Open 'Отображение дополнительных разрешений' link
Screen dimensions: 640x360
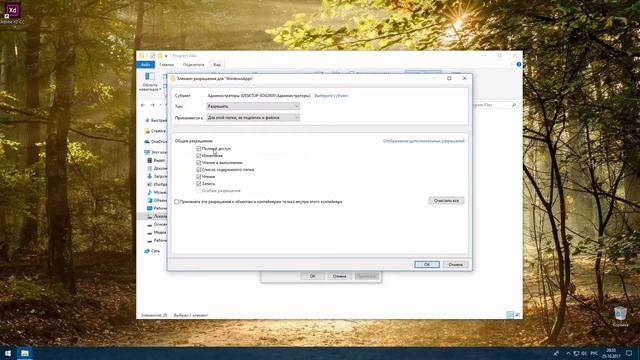pos(423,141)
